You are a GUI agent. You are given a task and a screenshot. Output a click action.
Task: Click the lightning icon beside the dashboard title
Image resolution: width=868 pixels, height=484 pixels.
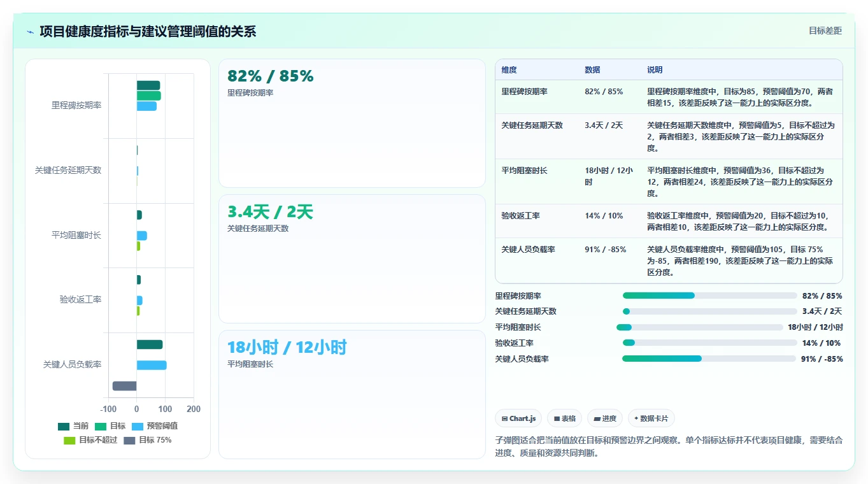30,32
